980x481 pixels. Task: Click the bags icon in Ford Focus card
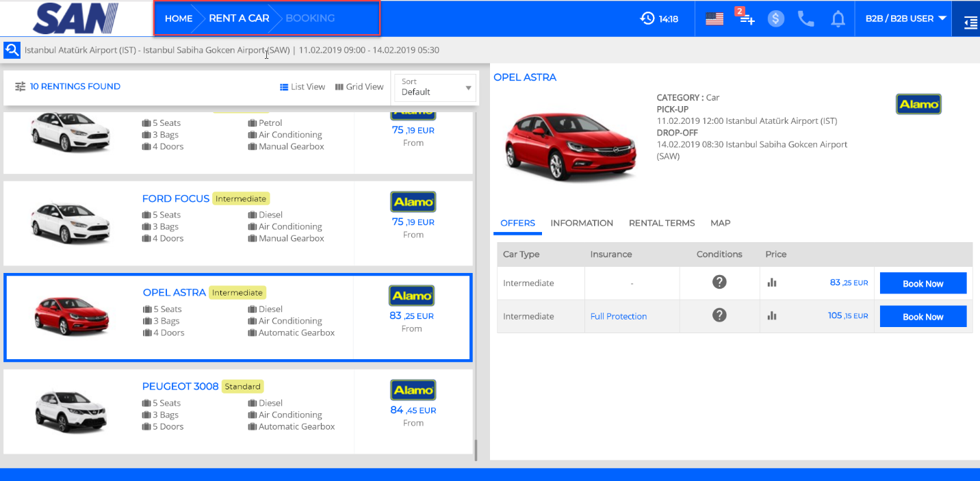(146, 226)
